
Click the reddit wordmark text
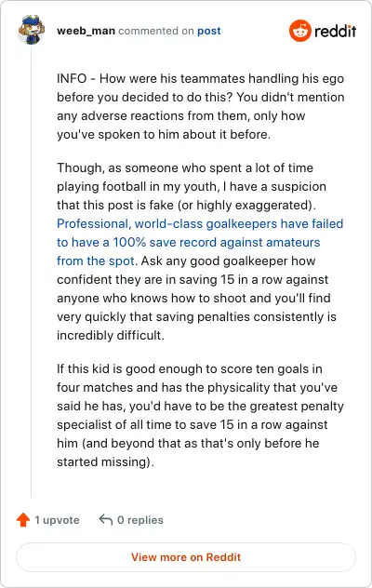[x=335, y=31]
